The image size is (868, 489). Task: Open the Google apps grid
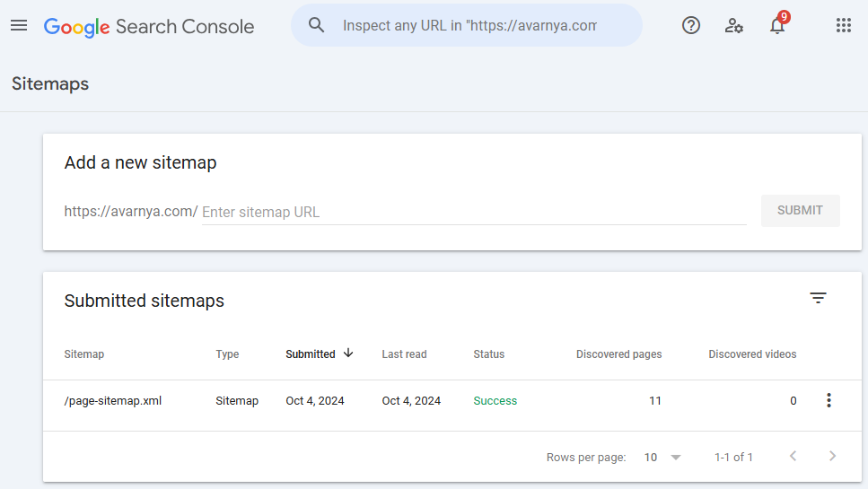(x=843, y=25)
